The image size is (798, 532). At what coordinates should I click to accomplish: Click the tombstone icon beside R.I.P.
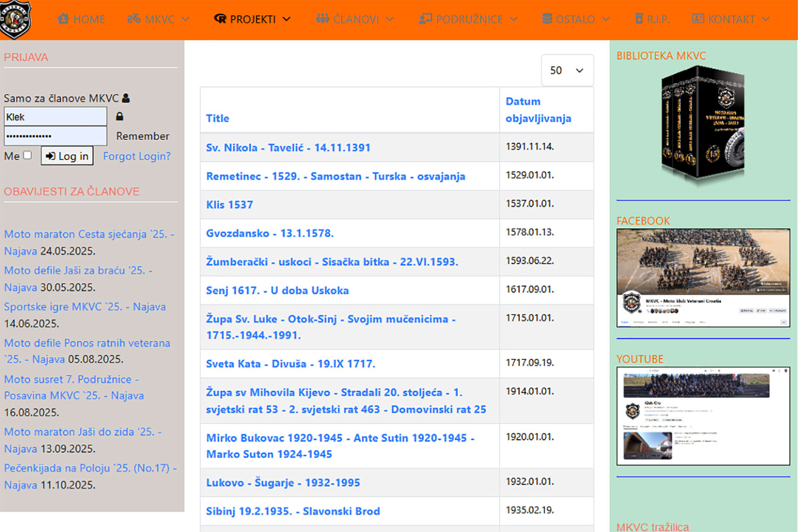point(639,19)
